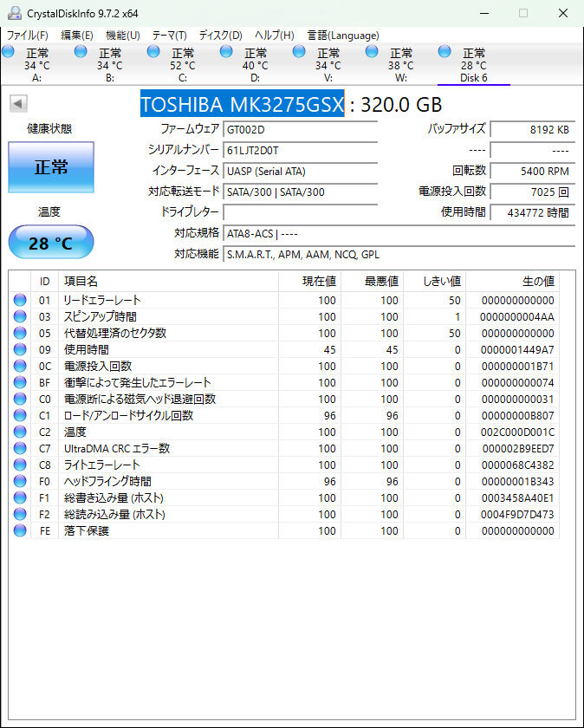Click the 対応機能 features field

(399, 255)
